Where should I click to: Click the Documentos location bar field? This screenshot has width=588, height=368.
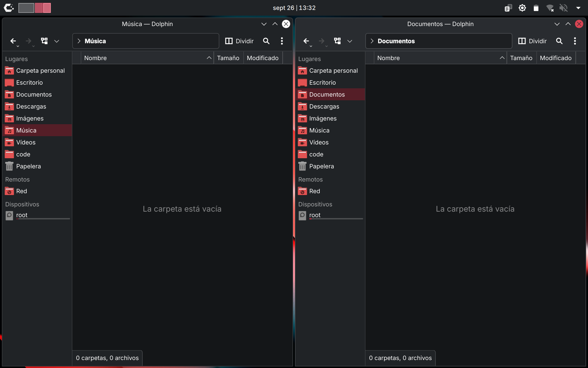click(439, 41)
